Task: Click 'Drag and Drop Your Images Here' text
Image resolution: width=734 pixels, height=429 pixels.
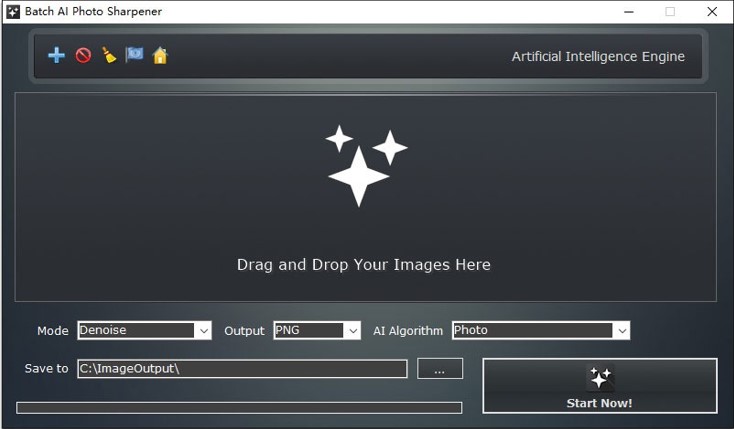Action: tap(364, 265)
